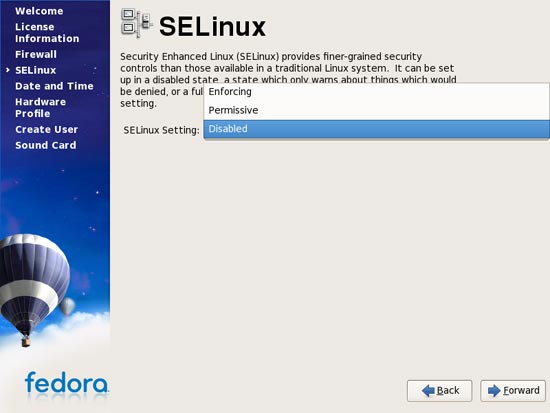Click the blue Forward arrow icon
Image resolution: width=550 pixels, height=413 pixels.
click(494, 391)
